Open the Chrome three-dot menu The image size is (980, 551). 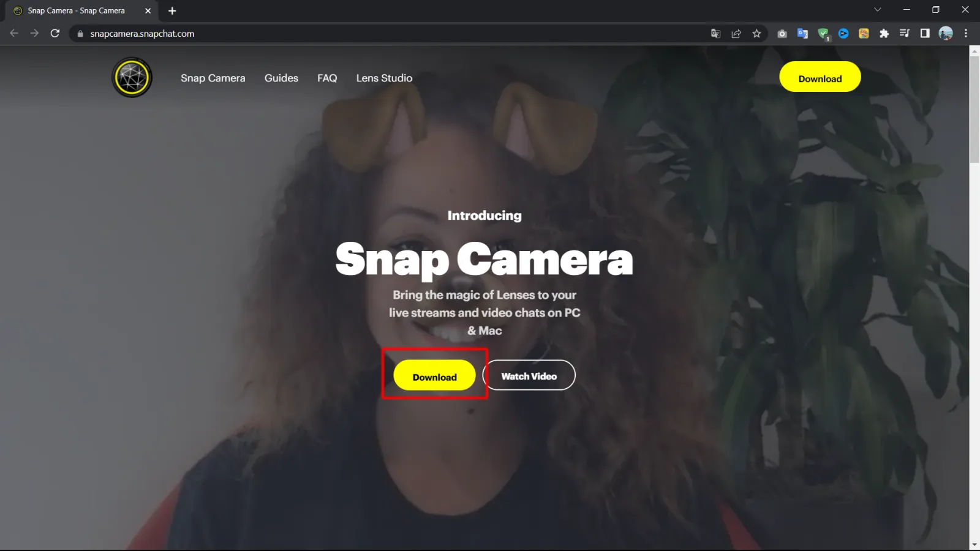[966, 34]
